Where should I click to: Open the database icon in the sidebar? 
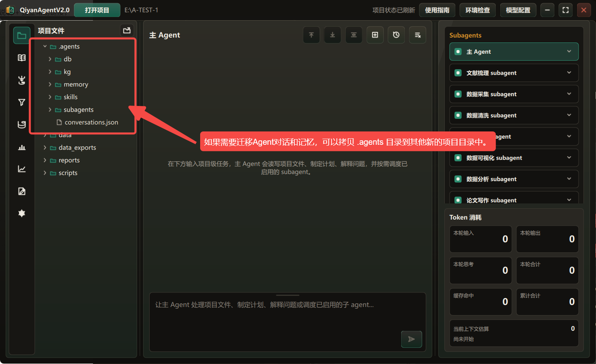coord(22,125)
